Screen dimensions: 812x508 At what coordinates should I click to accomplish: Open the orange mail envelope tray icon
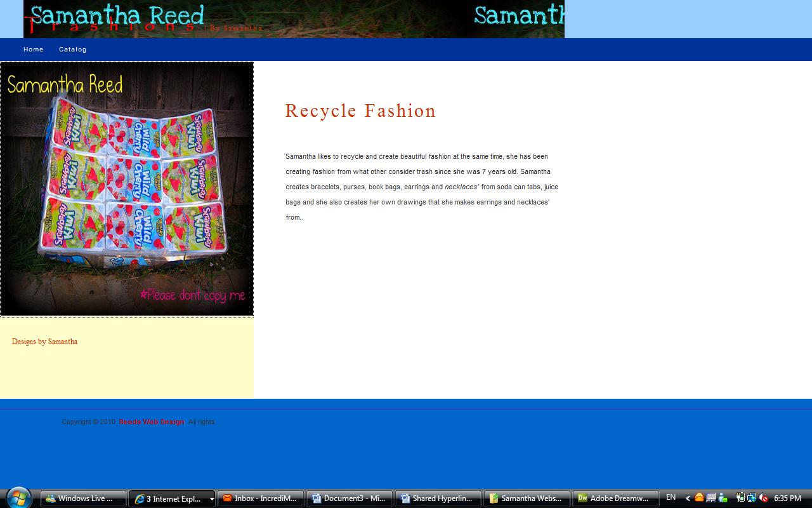699,498
